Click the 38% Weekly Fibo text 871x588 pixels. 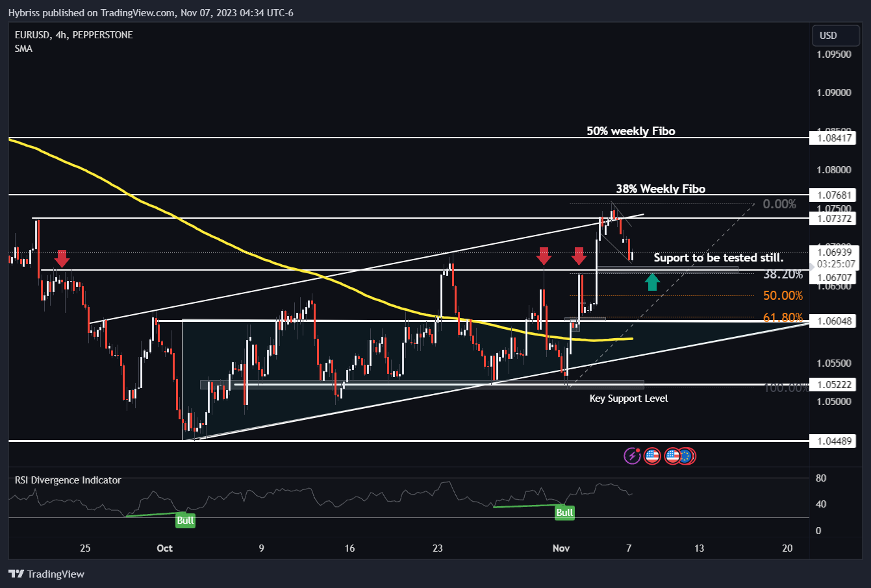pyautogui.click(x=661, y=189)
